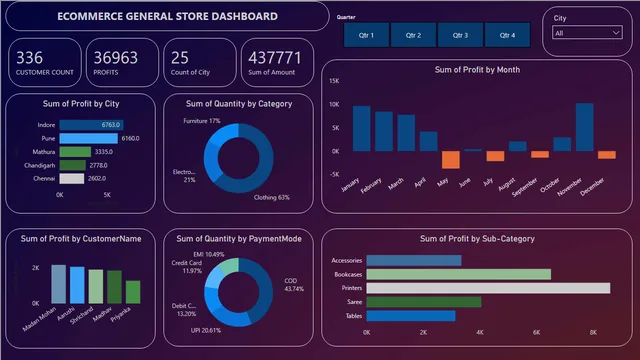Click the 6160.0 value beside Pune bar
Image resolution: width=640 pixels, height=360 pixels.
click(130, 138)
